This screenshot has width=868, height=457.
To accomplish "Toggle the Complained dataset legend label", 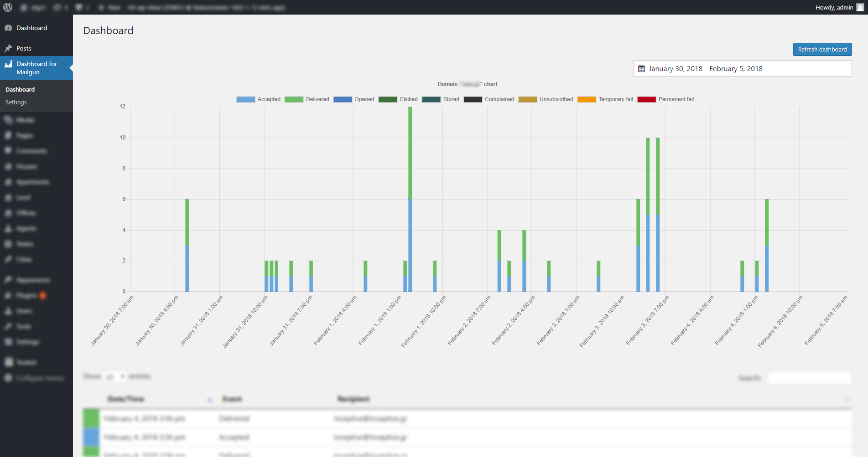I will [x=499, y=99].
